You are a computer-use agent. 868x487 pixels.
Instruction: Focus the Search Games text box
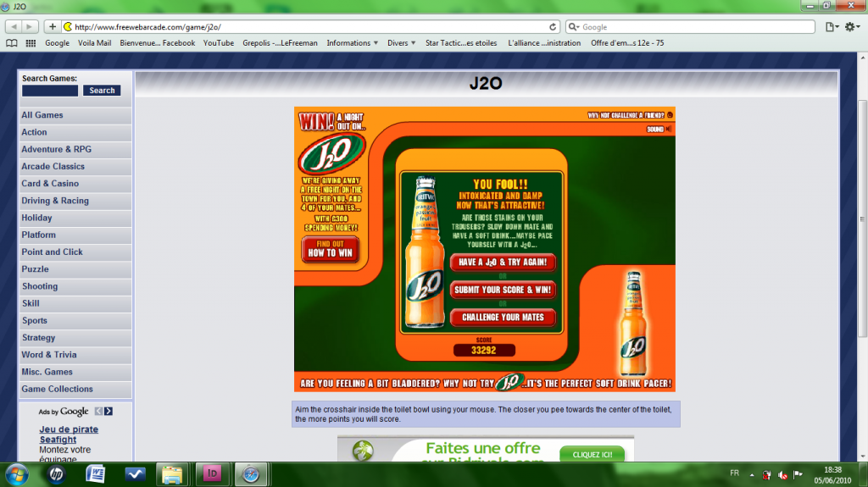(x=50, y=91)
